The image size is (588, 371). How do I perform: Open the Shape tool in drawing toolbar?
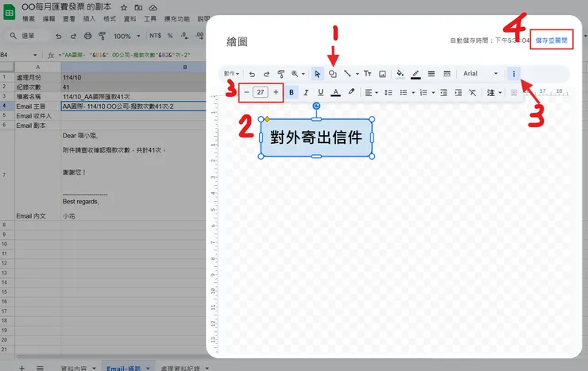point(333,74)
